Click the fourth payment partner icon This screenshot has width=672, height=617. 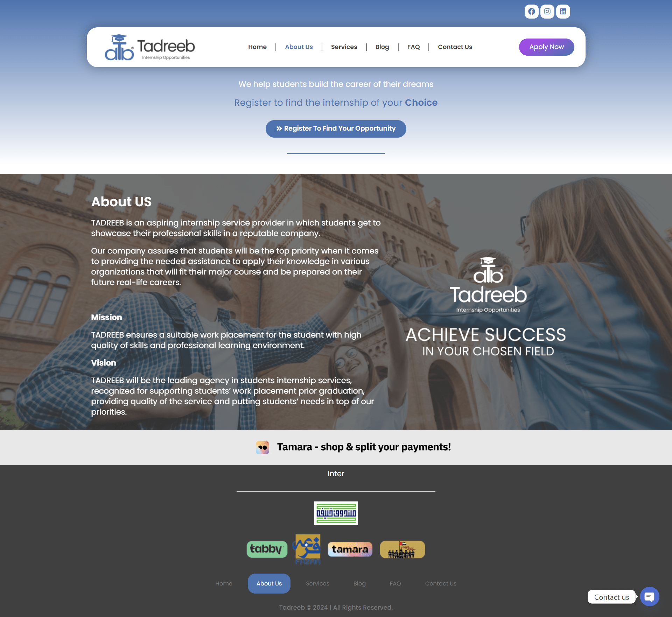tap(402, 549)
